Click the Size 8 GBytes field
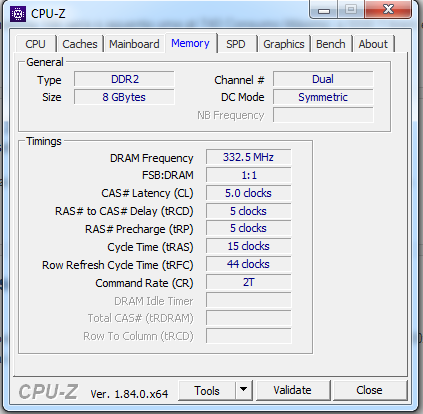 click(x=124, y=97)
